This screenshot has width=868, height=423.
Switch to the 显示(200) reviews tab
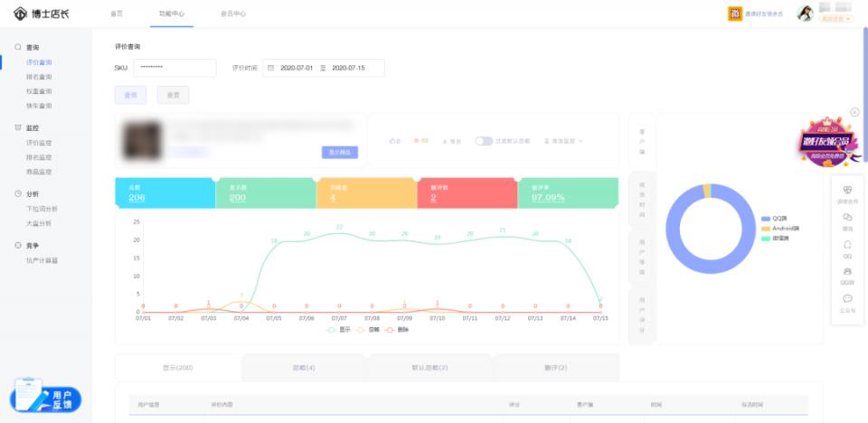178,368
